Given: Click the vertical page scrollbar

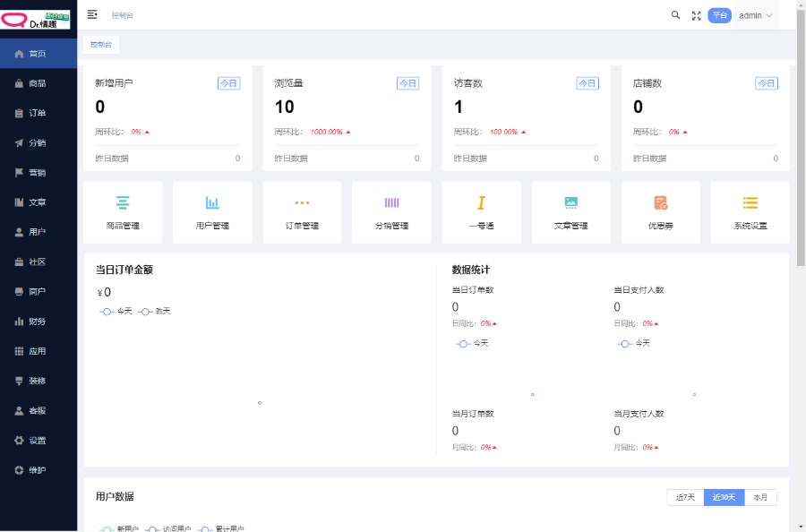Looking at the screenshot, I should tap(801, 138).
